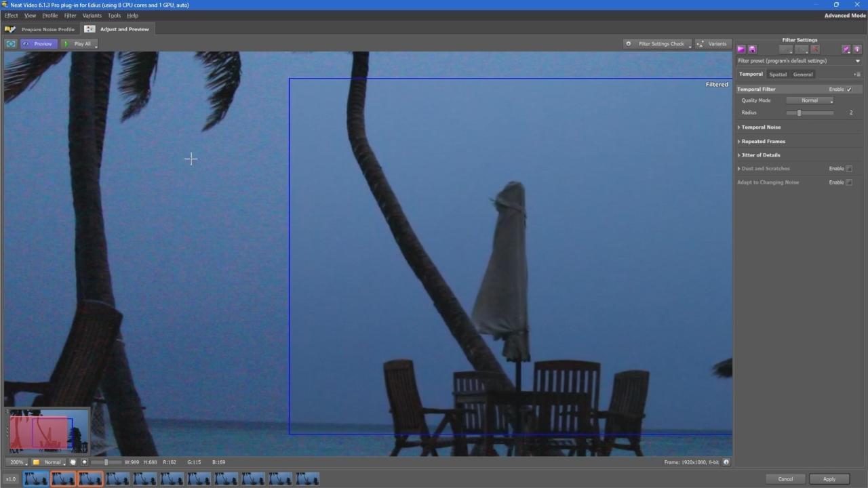Click the info icon beside frame size
The height and width of the screenshot is (488, 868).
point(726,462)
